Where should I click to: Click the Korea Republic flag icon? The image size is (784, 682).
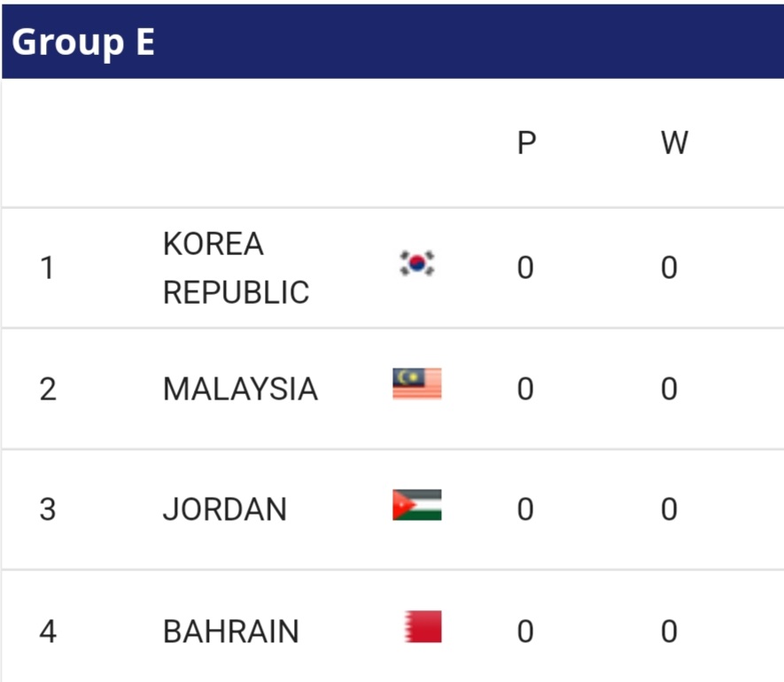[x=416, y=264]
